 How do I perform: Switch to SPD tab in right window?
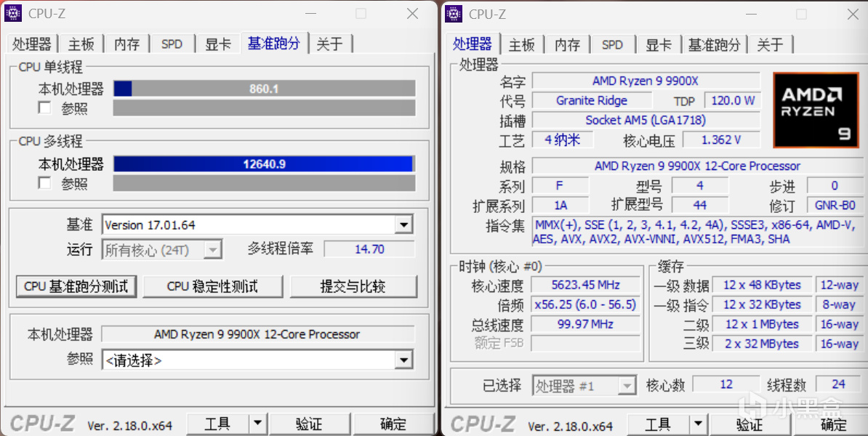[x=612, y=44]
